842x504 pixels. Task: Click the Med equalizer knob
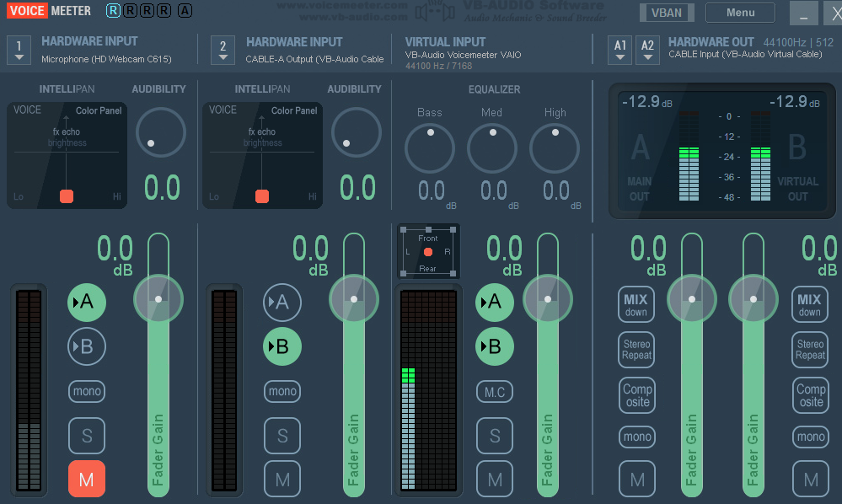coord(492,148)
